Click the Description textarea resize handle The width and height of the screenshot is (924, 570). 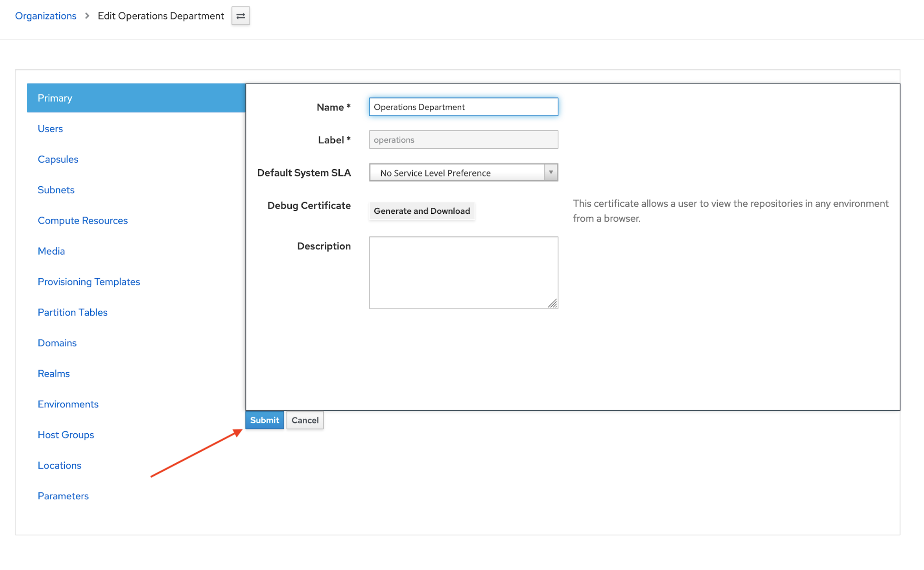pyautogui.click(x=552, y=303)
